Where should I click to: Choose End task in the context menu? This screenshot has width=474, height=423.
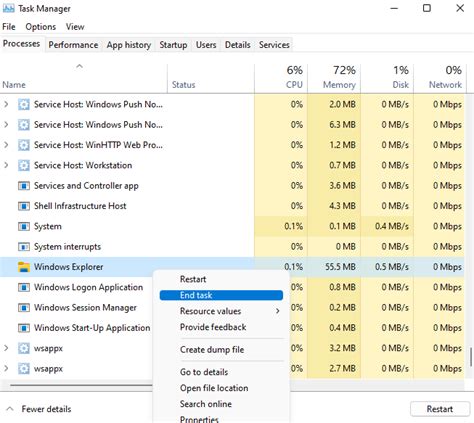click(221, 295)
